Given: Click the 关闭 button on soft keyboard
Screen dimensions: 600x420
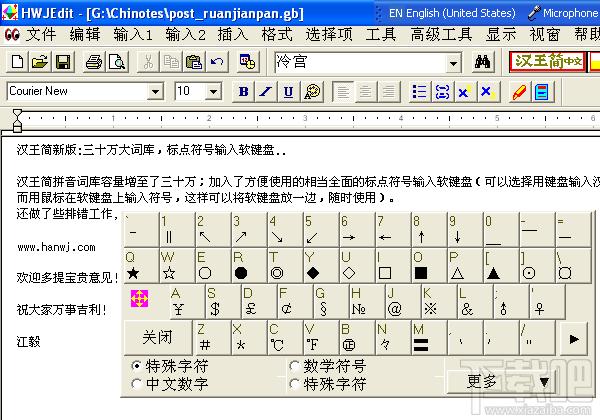Looking at the screenshot, I should (x=157, y=338).
